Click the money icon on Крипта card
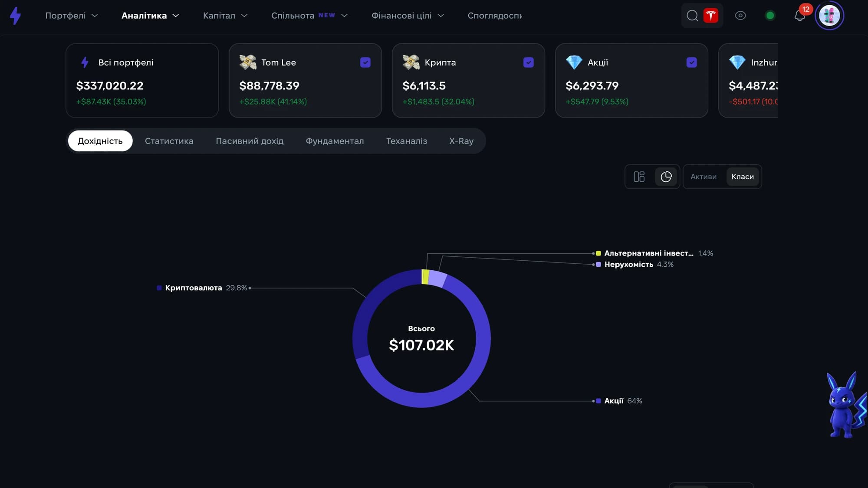This screenshot has width=868, height=488. [411, 62]
